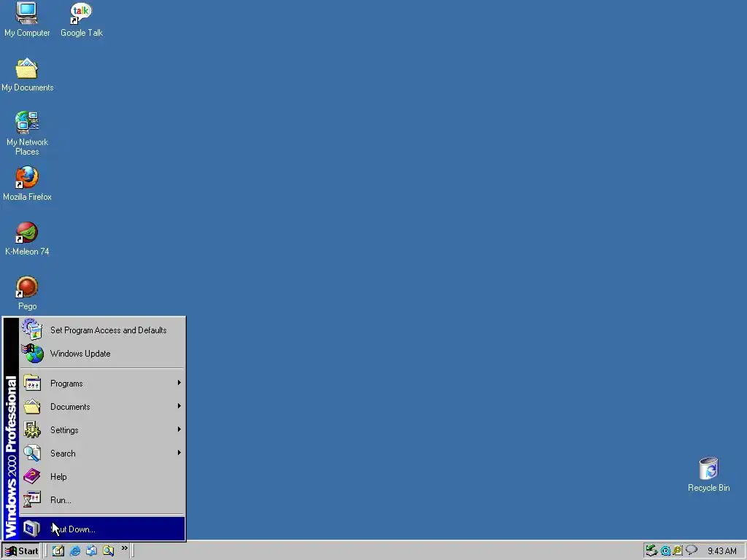Image resolution: width=747 pixels, height=560 pixels.
Task: Click the Start button
Action: (x=21, y=551)
